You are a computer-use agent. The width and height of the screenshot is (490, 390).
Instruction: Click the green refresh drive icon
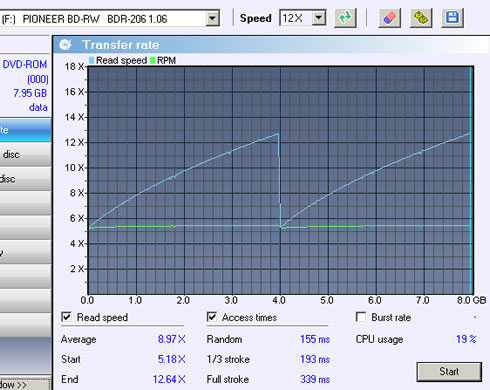pos(345,18)
